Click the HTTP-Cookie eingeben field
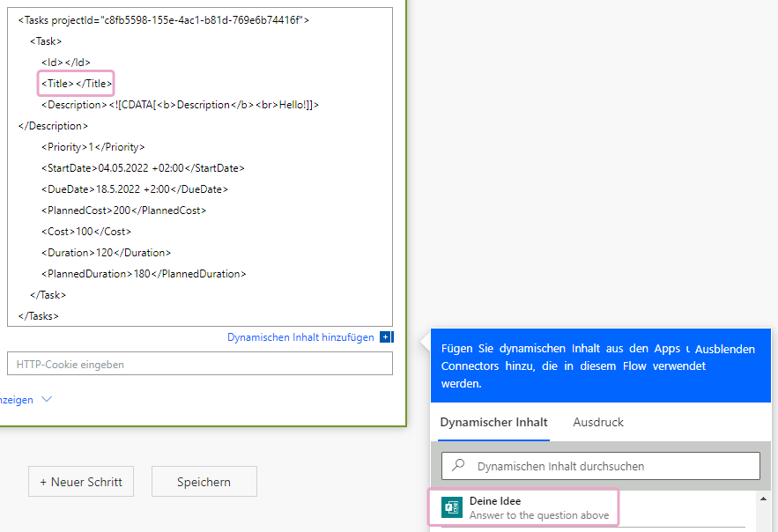The image size is (778, 532). [200, 364]
